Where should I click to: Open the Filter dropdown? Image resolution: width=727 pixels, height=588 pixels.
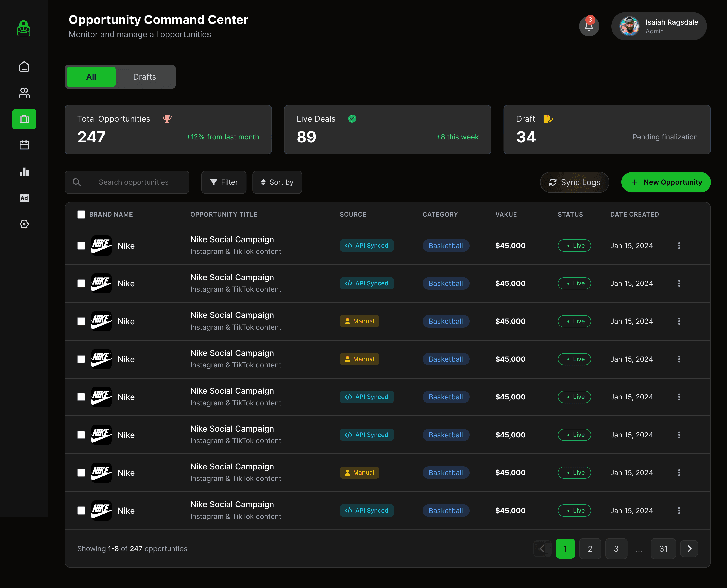point(224,182)
